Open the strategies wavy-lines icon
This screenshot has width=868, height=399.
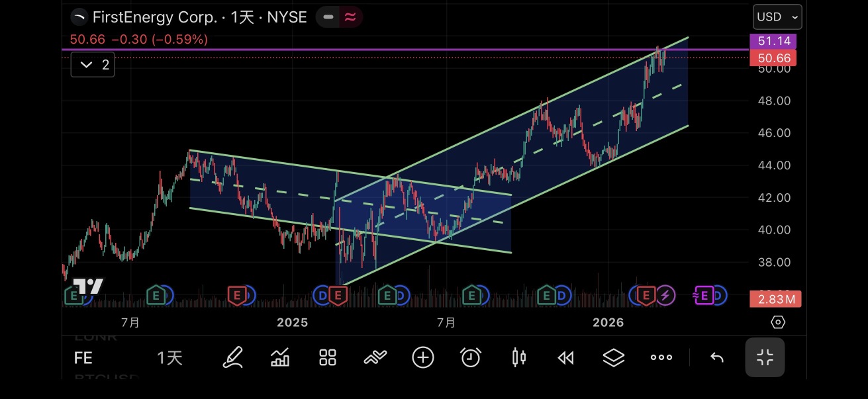375,358
